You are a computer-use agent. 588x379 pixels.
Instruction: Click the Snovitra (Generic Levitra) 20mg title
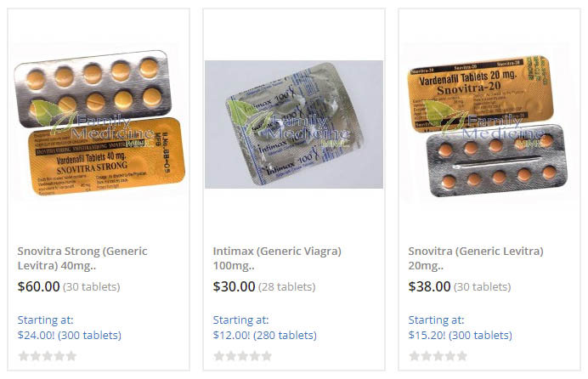click(476, 258)
